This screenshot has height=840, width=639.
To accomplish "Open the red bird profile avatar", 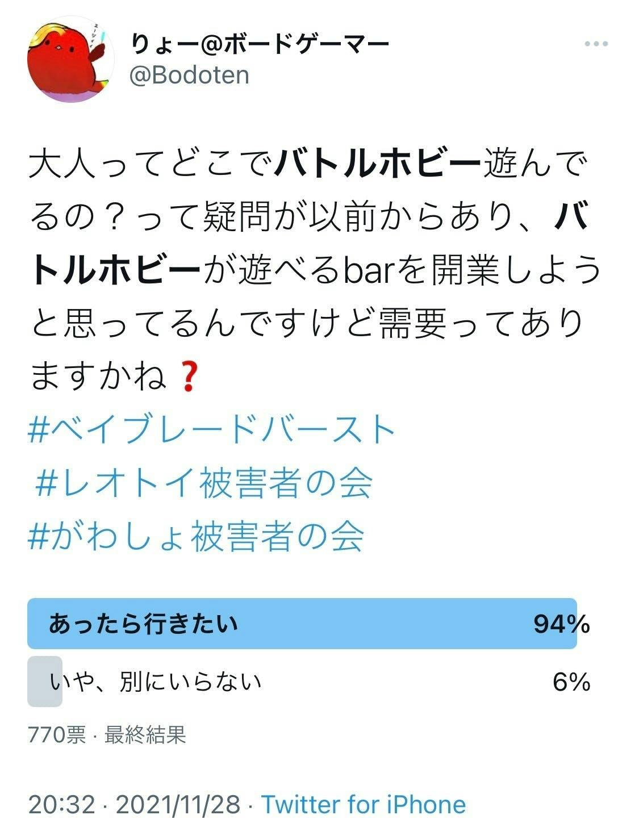I will tap(70, 59).
